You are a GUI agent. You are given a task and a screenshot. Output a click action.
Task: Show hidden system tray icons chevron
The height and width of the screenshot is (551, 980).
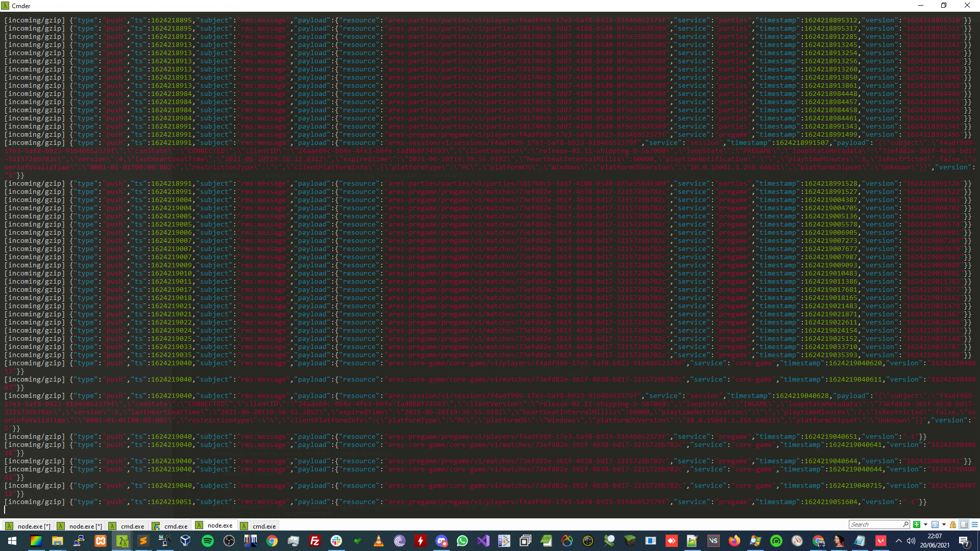pos(898,541)
